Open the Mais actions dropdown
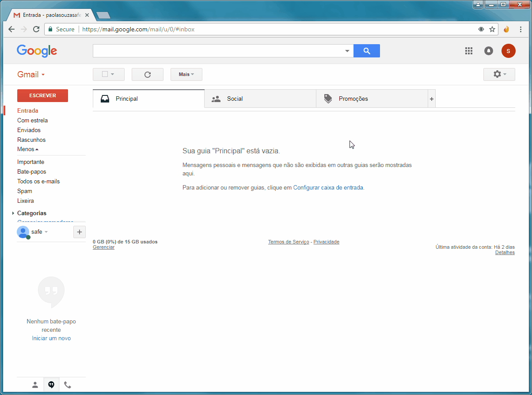The width and height of the screenshot is (532, 395). coord(186,75)
